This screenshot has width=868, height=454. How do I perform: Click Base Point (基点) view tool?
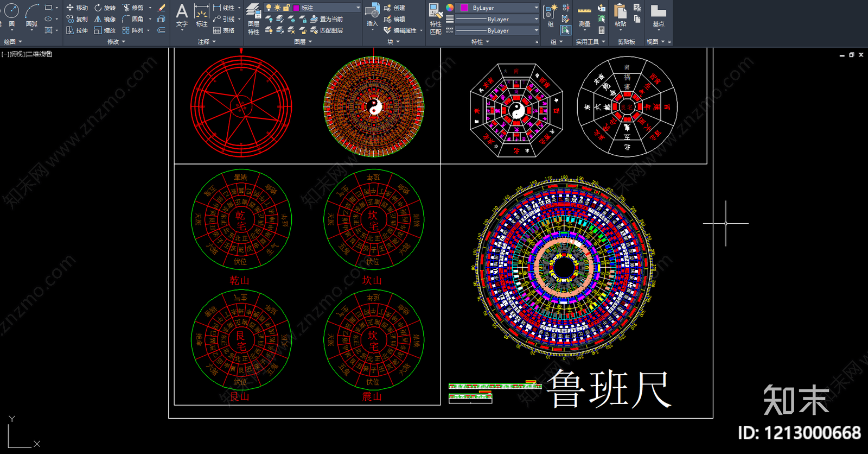(x=658, y=15)
